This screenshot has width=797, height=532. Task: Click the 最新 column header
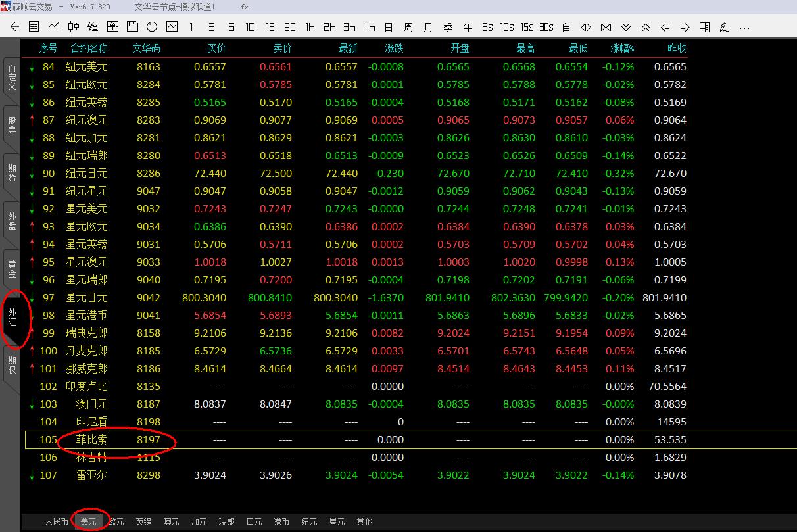pos(348,48)
